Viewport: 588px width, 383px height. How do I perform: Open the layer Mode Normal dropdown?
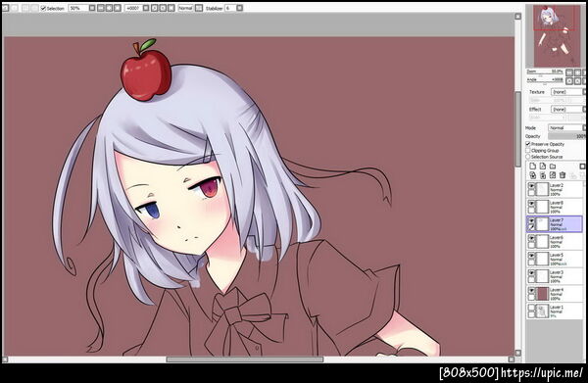pos(567,127)
